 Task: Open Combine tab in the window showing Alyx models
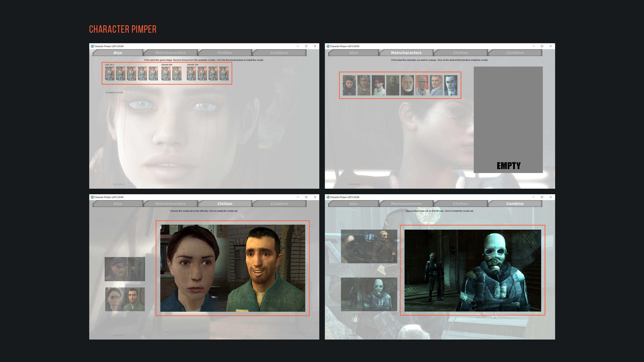click(279, 53)
